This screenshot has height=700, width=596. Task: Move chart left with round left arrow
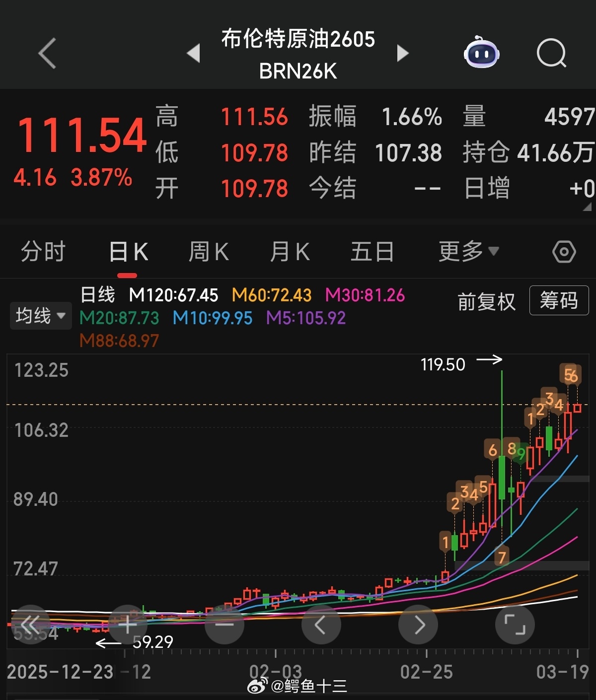click(321, 624)
